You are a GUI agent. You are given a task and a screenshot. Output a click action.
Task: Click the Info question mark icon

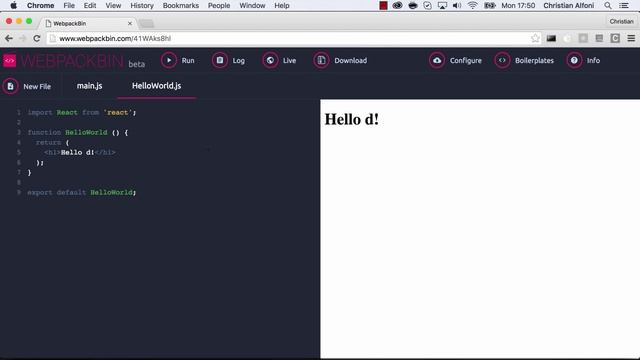tap(574, 60)
